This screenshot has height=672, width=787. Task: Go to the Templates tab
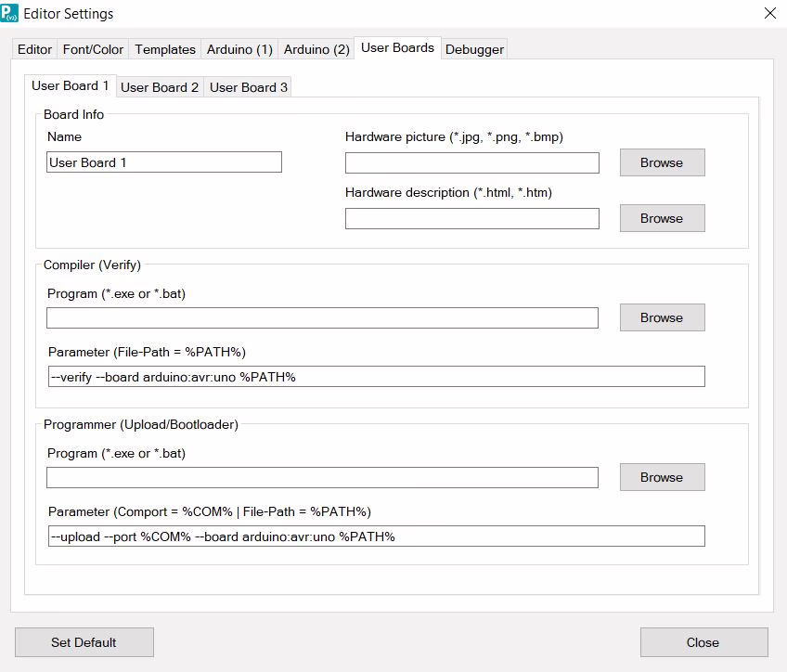[x=165, y=49]
